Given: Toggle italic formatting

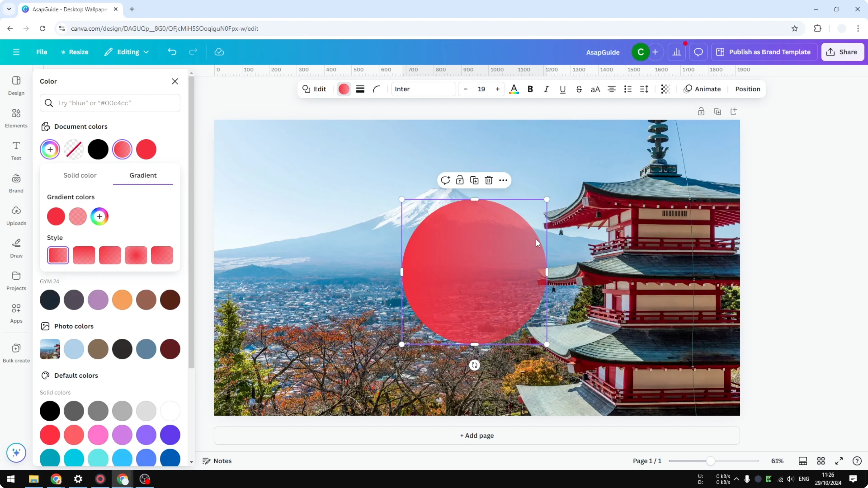Looking at the screenshot, I should pyautogui.click(x=546, y=89).
